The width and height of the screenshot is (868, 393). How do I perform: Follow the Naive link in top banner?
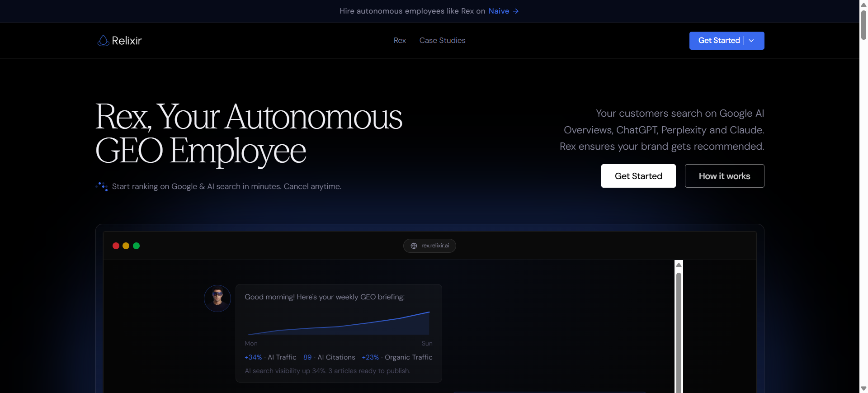click(x=499, y=11)
